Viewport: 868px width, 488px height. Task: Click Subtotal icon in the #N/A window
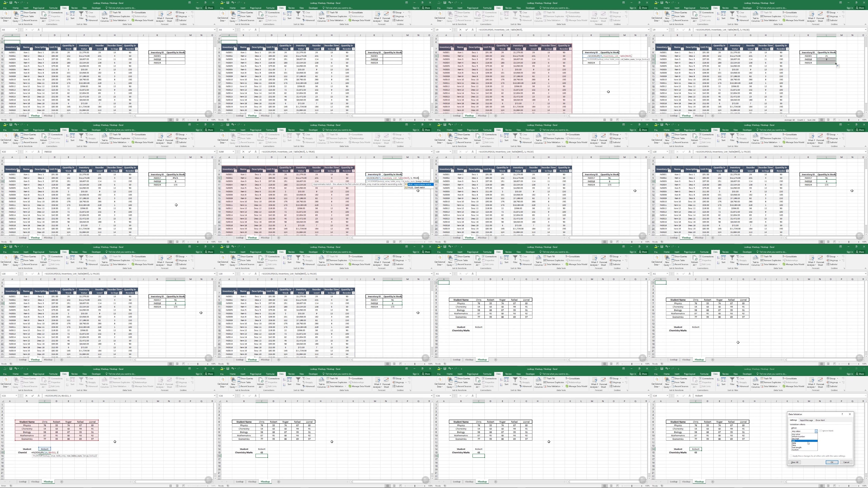point(177,142)
